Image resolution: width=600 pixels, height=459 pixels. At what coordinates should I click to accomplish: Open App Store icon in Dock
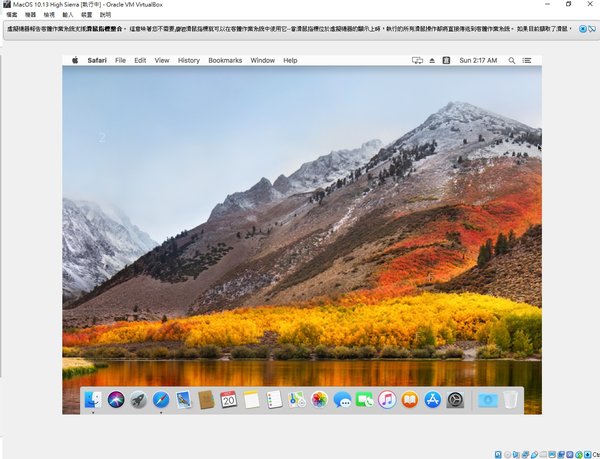(432, 400)
